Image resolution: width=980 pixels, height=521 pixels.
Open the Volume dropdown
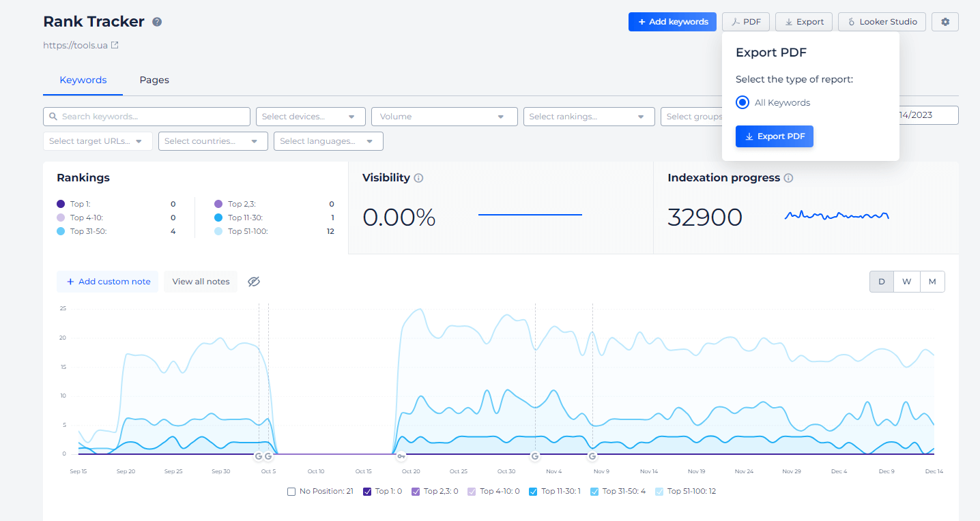click(x=444, y=117)
